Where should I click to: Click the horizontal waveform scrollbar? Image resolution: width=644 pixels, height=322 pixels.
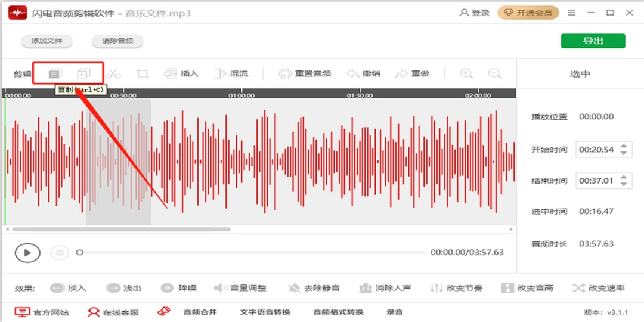click(122, 229)
